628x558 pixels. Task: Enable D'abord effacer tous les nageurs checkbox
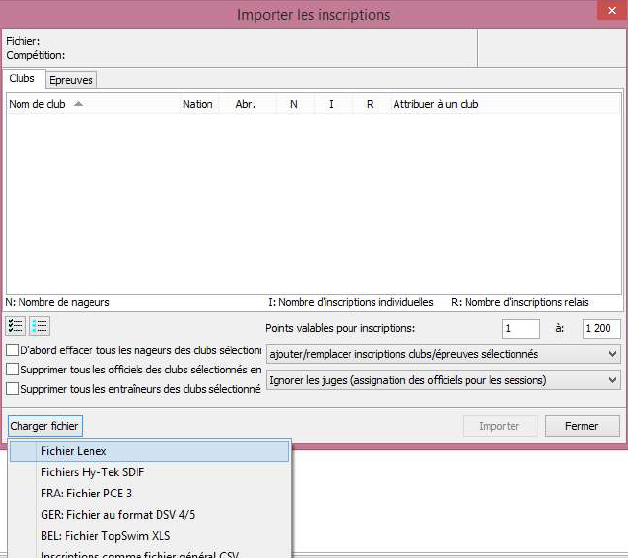click(12, 351)
